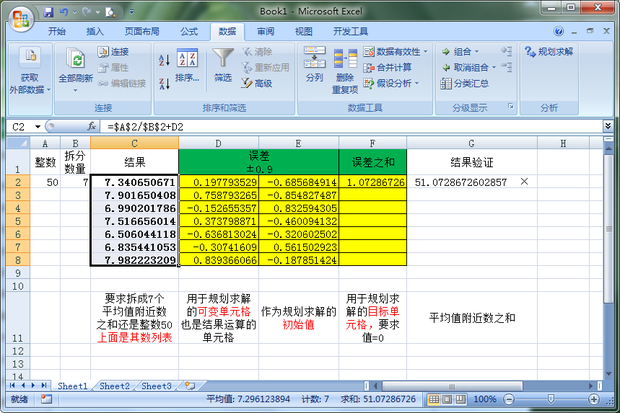620x413 pixels.
Task: Show detail icon in outline group
Action: click(507, 51)
